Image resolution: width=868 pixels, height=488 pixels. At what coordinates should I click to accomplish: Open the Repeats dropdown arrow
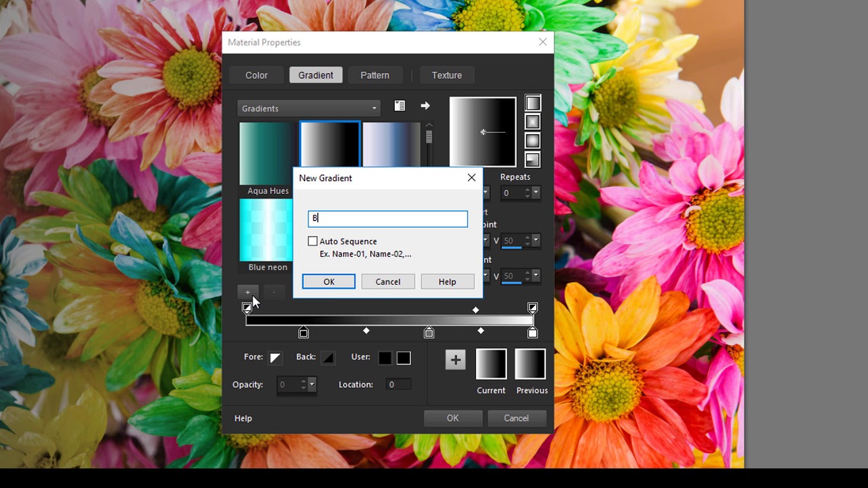tap(536, 193)
